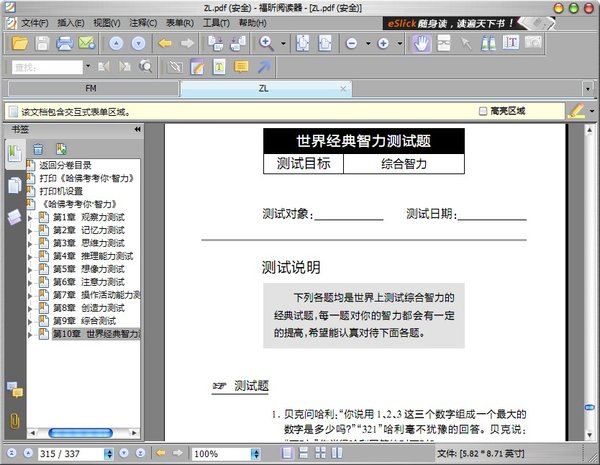Switch to the two-column page layout
Image resolution: width=600 pixels, height=465 pixels.
337,454
